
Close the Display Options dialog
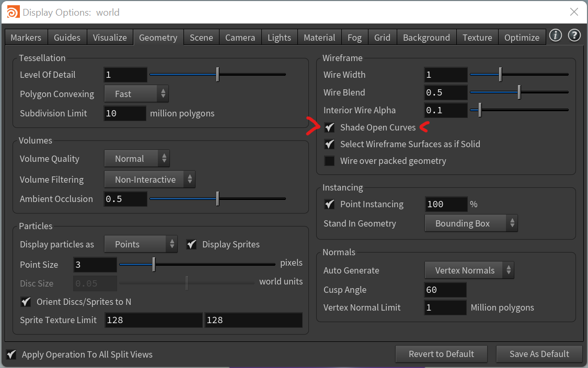click(x=574, y=12)
